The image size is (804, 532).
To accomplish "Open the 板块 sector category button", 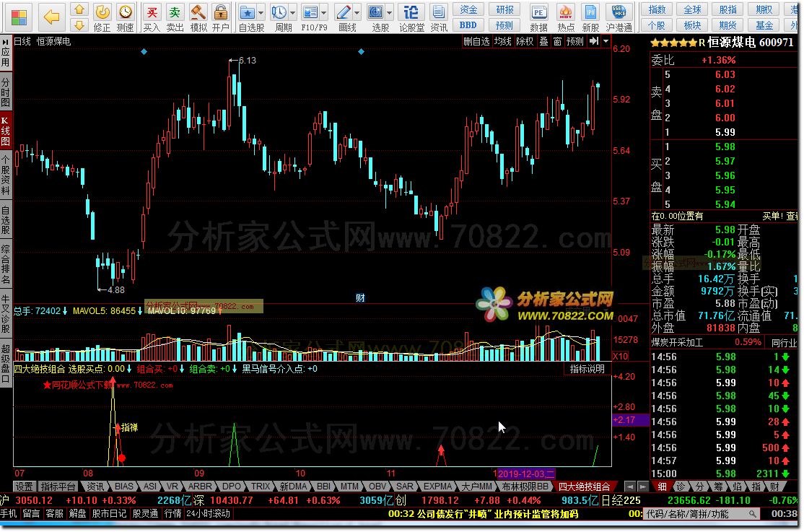I will pos(692,25).
